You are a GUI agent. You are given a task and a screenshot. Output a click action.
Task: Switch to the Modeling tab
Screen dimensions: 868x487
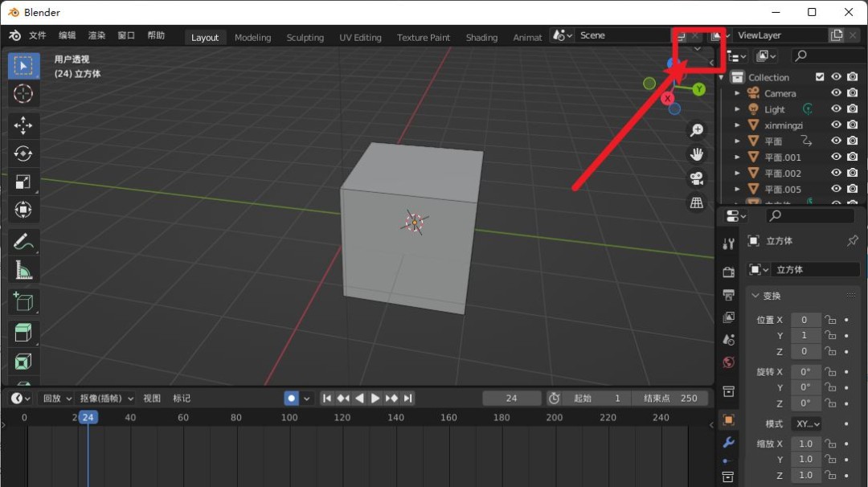tap(252, 37)
